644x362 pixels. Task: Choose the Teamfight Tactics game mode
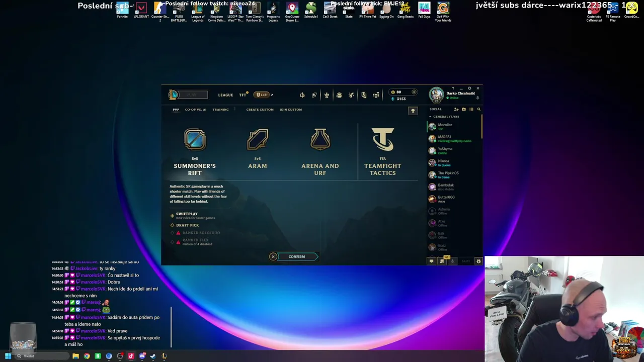(383, 152)
